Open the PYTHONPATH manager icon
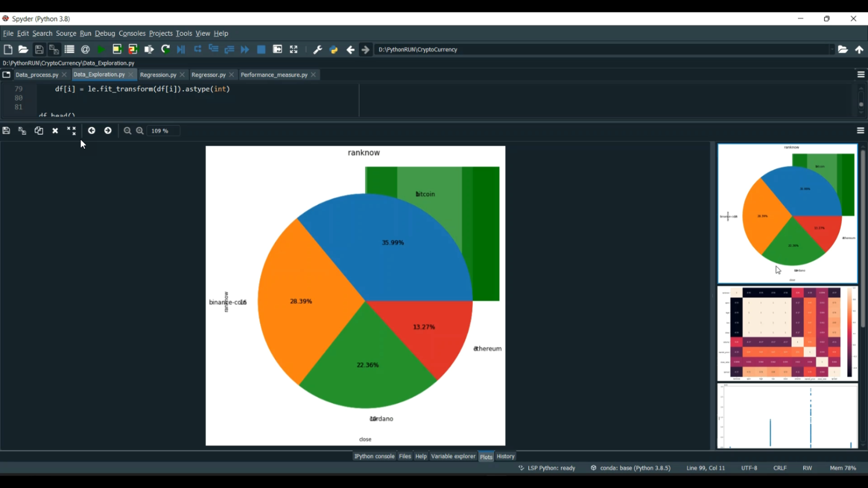 click(334, 50)
